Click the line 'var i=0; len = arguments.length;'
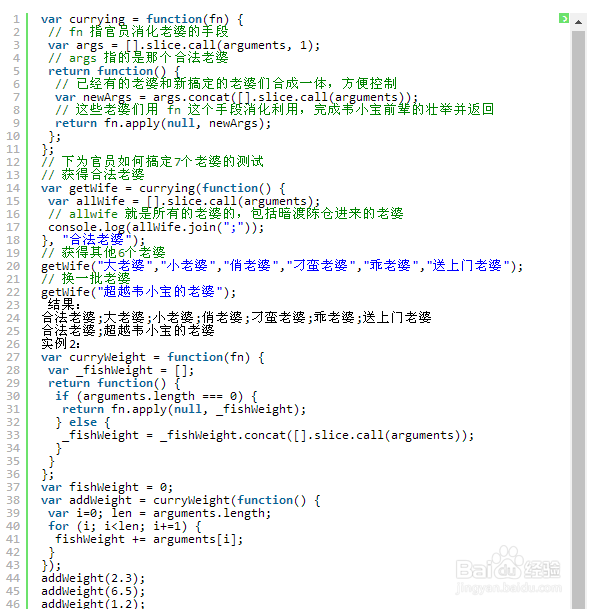 pyautogui.click(x=159, y=513)
